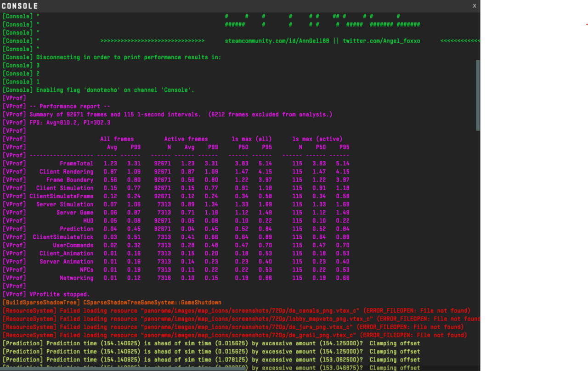
Task: Click the countdown line showing '2'
Action: point(21,73)
